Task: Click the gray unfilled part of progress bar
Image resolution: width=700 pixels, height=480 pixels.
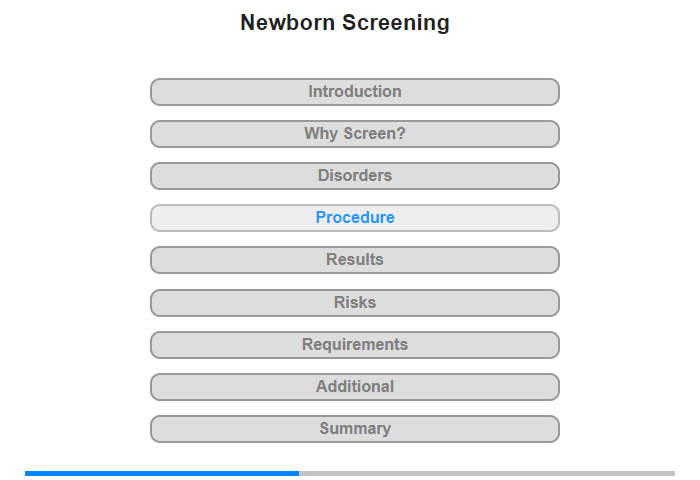Action: (487, 473)
